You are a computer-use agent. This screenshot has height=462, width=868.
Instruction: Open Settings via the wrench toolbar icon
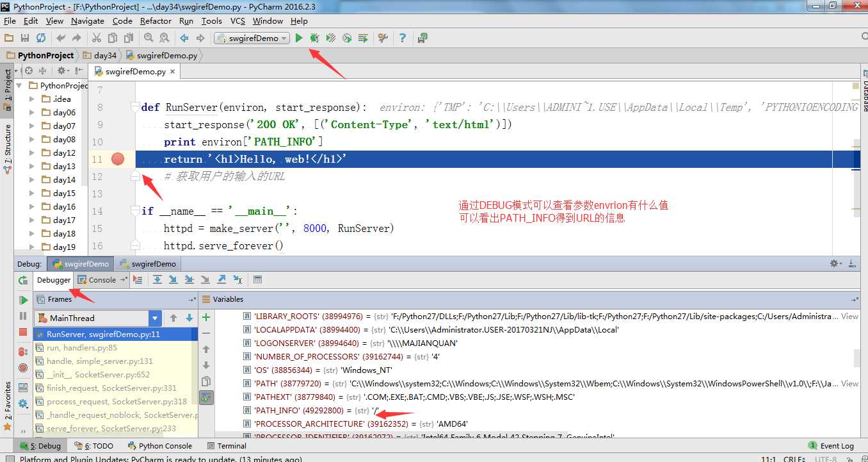click(383, 38)
